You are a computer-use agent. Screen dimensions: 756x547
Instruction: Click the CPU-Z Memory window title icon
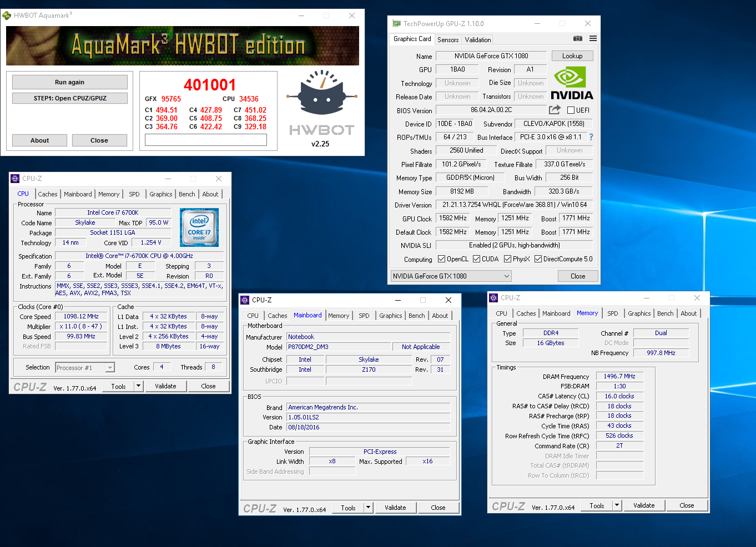[493, 298]
